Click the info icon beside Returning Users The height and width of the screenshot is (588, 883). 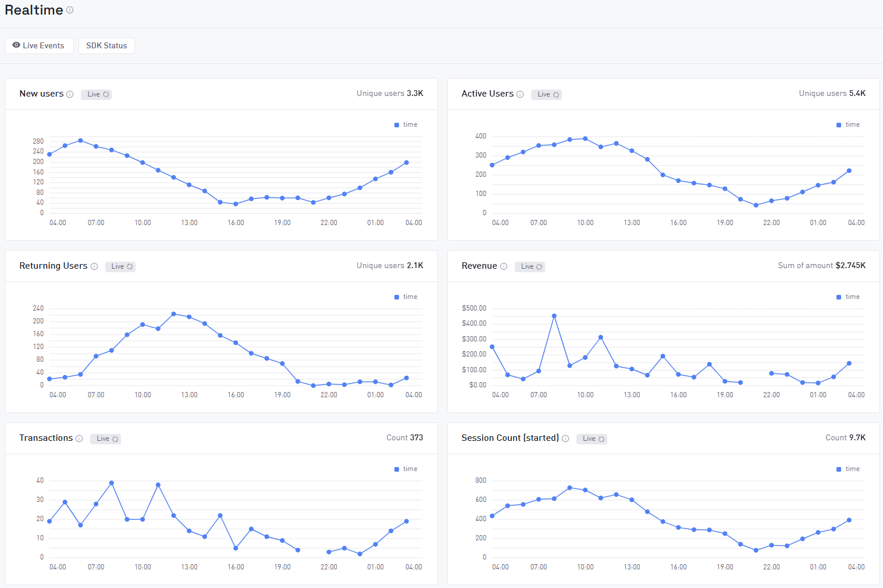(x=94, y=266)
